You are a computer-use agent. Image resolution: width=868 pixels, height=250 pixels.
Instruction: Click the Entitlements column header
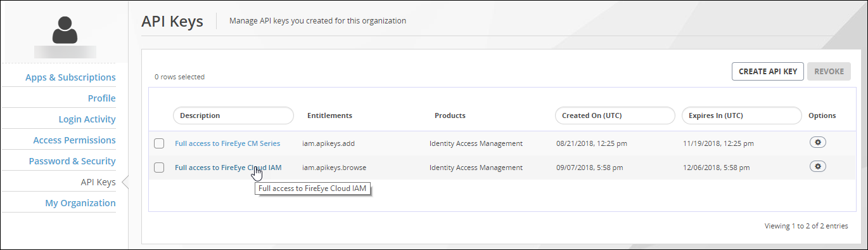329,115
